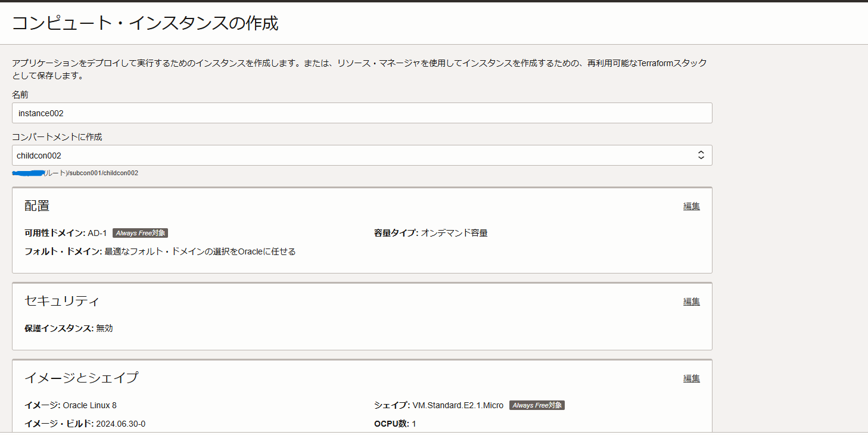868x435 pixels.
Task: Click the Always Free対象 badge next to VM.Standard.E2.1.Micro
Action: pos(536,405)
